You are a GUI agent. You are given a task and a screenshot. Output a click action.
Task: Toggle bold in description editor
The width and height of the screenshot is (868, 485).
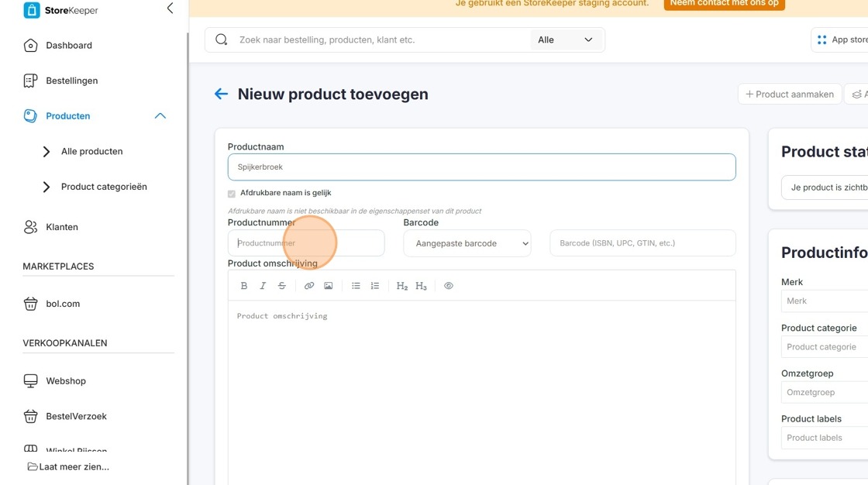244,286
